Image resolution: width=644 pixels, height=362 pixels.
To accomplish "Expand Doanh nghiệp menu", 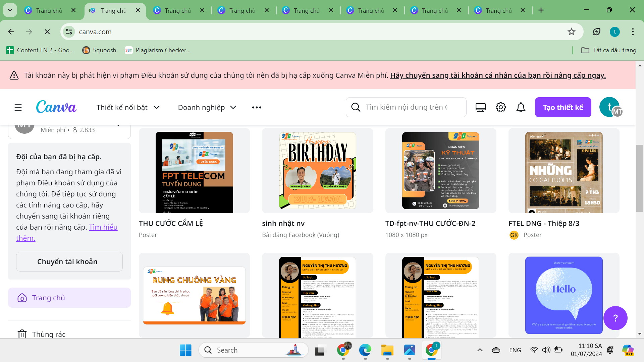I will (207, 107).
